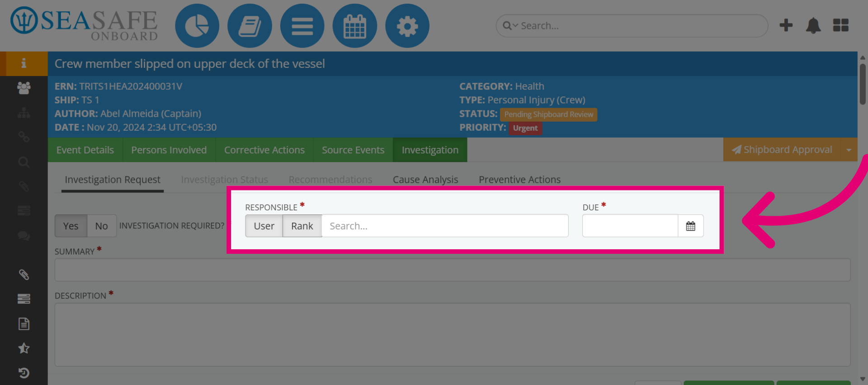Open the people group sidebar icon
The width and height of the screenshot is (868, 385).
pyautogui.click(x=24, y=88)
